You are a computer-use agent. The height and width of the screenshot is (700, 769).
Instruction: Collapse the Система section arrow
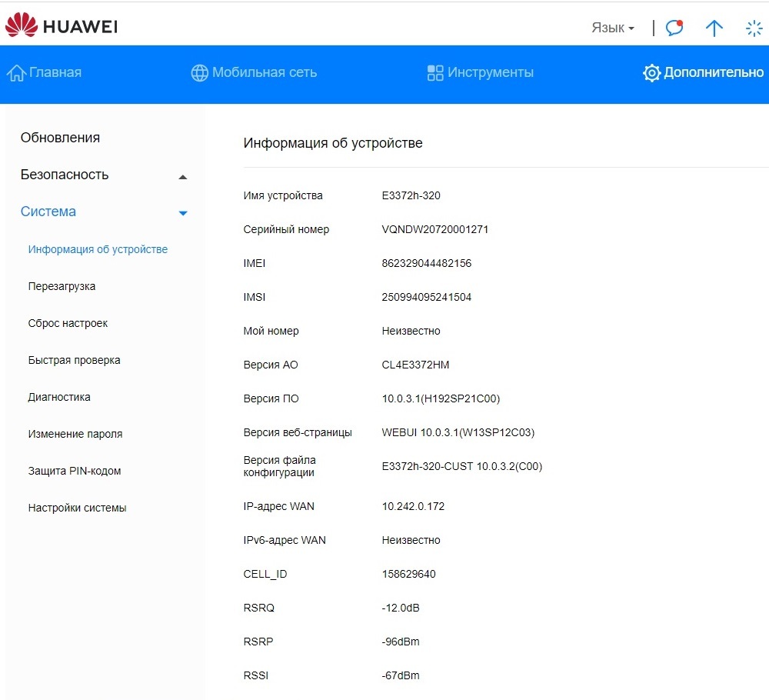183,213
